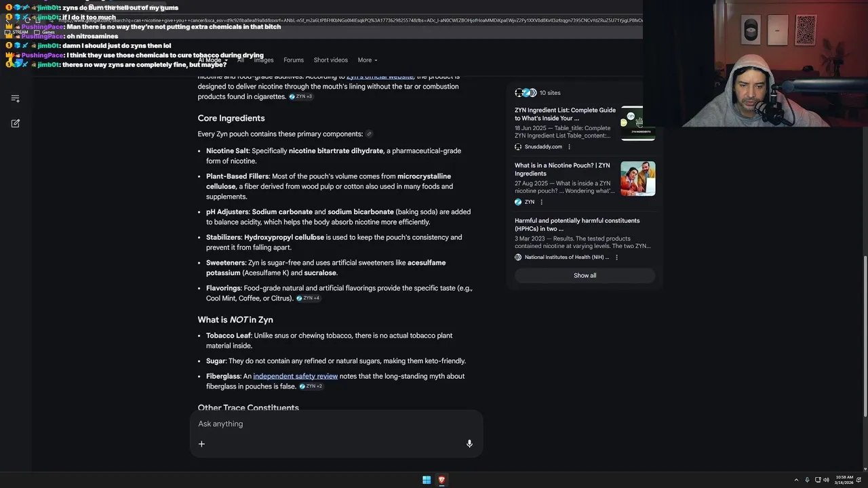Open options menu for Snusdaddy.com result
The height and width of the screenshot is (488, 868).
[569, 146]
